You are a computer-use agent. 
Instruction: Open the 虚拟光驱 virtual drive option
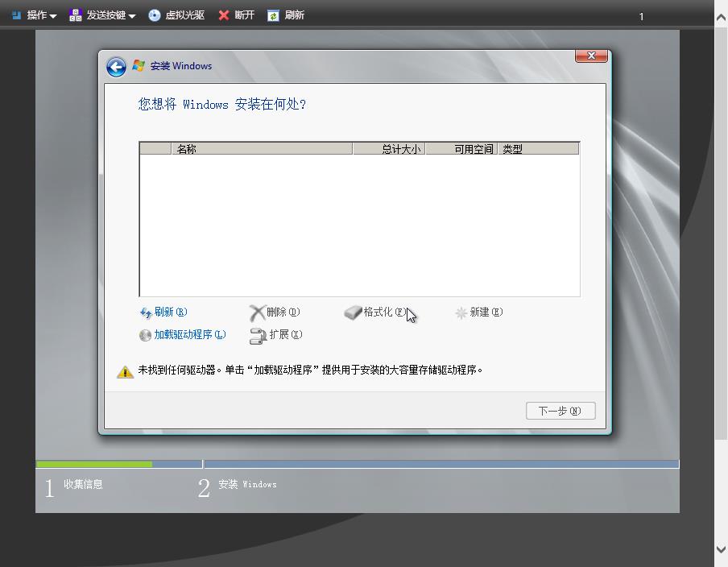point(176,15)
